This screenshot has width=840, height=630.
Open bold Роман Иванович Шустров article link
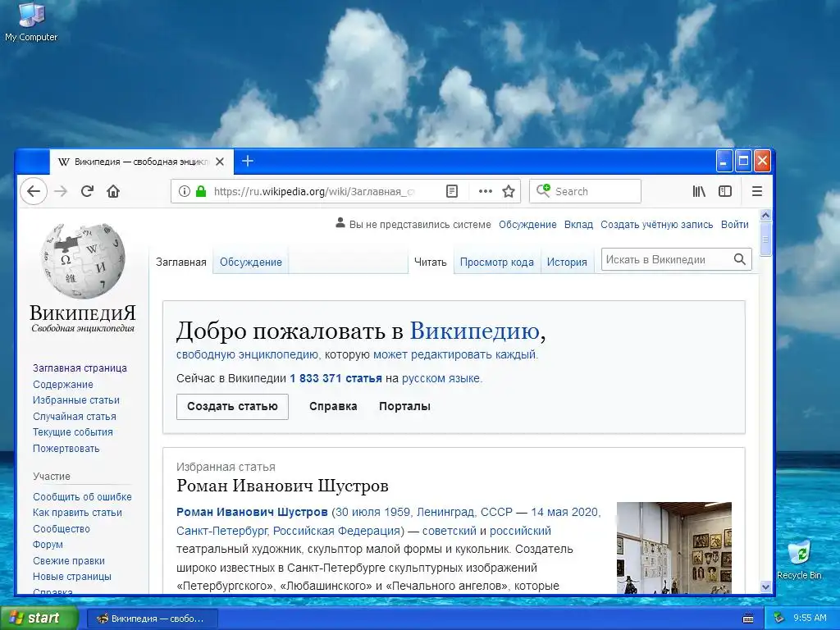pos(252,512)
